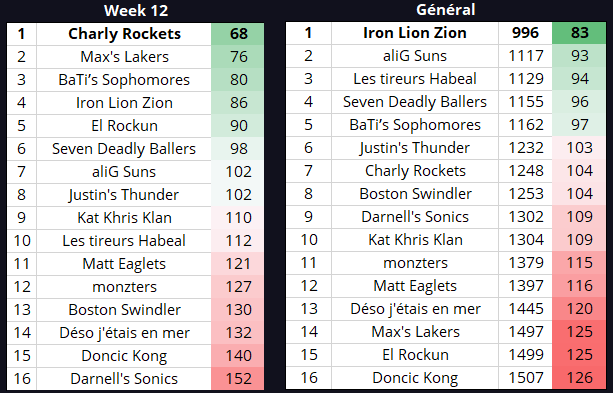This screenshot has width=613, height=393.
Task: Click Matt Eaglets week score 121
Action: 238,264
